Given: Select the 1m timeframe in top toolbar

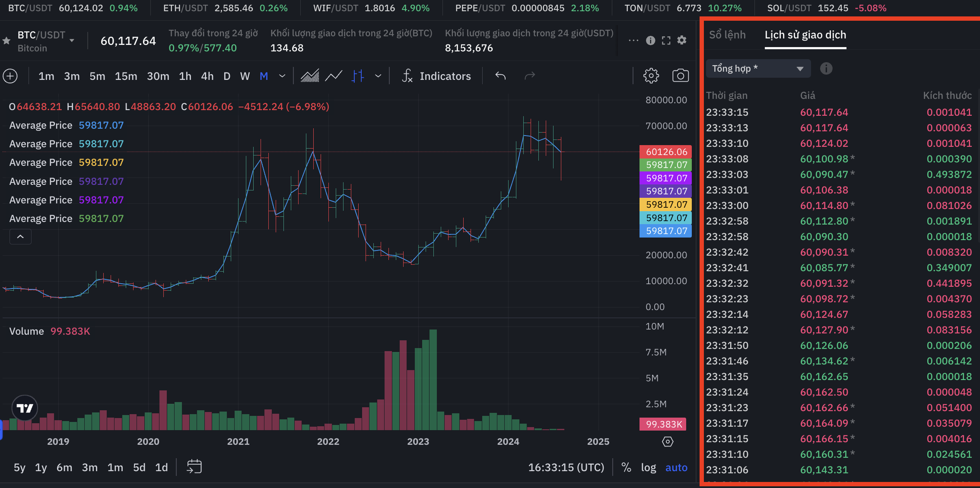Looking at the screenshot, I should (46, 76).
